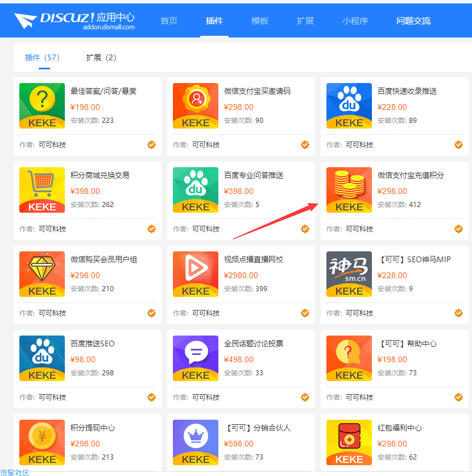Click the 安装次数: 412 text
Viewport: 472px width, 476px height.
(x=399, y=205)
